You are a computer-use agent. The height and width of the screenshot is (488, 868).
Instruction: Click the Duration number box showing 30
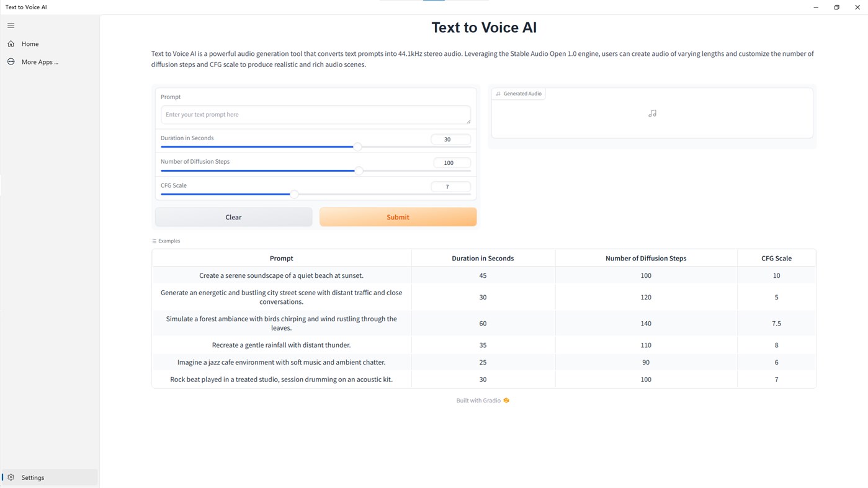tap(450, 140)
